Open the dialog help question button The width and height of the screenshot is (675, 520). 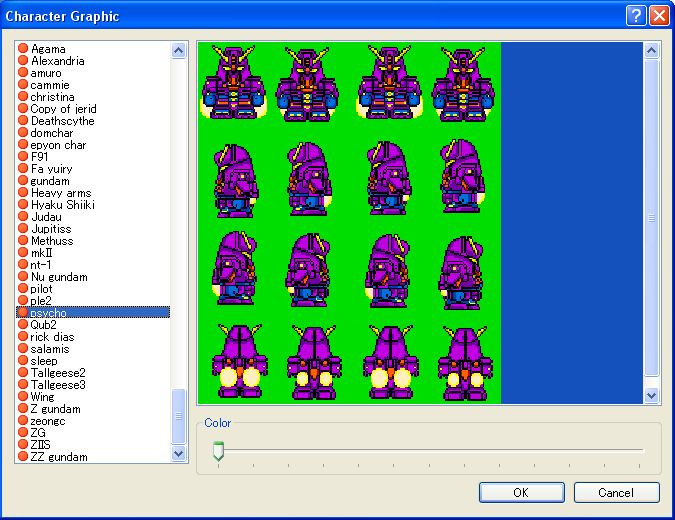pyautogui.click(x=636, y=16)
